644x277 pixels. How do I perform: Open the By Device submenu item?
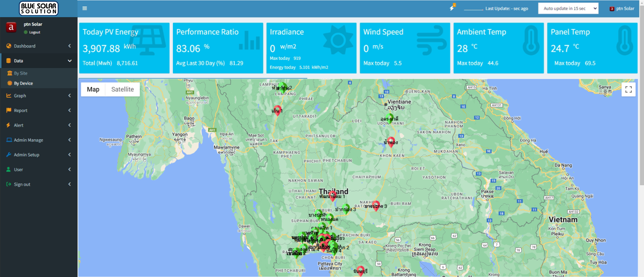point(39,83)
